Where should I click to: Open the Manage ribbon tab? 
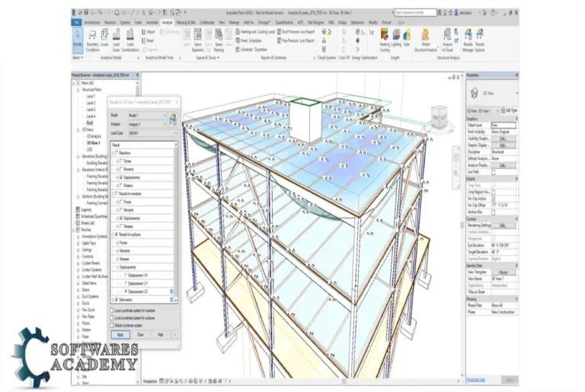pyautogui.click(x=234, y=22)
